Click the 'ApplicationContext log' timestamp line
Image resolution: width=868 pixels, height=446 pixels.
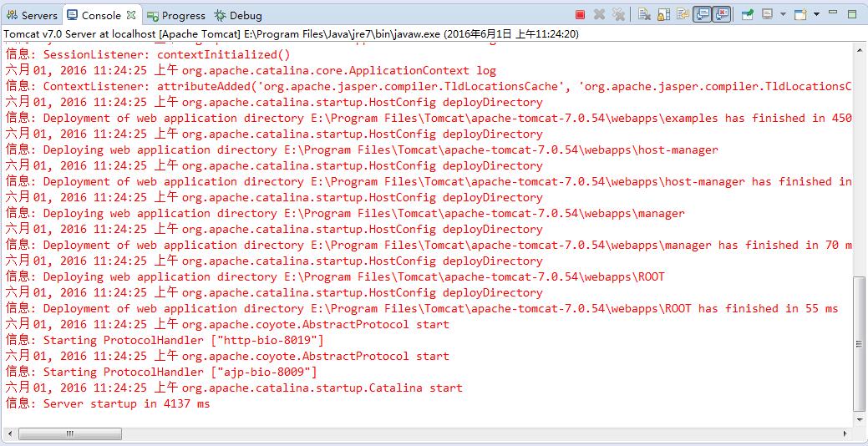click(251, 70)
